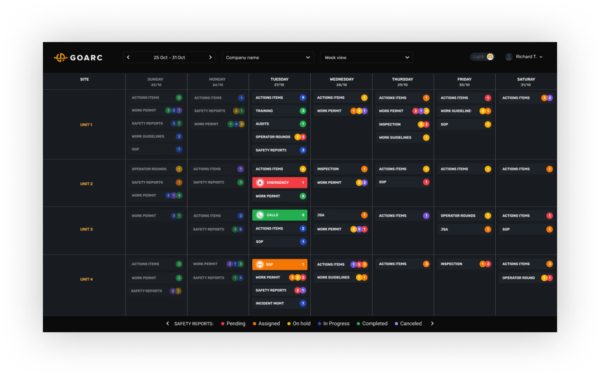
Task: Click the Canceled legend label
Action: pos(411,324)
